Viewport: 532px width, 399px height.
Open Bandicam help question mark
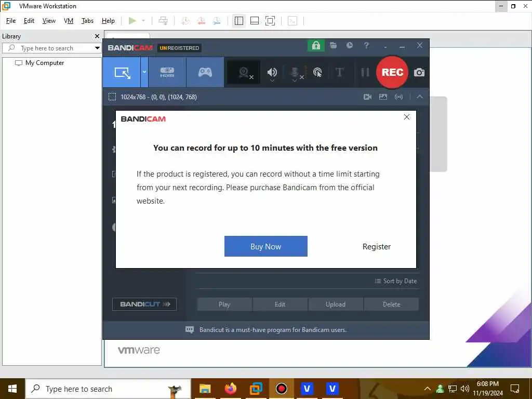(x=366, y=46)
